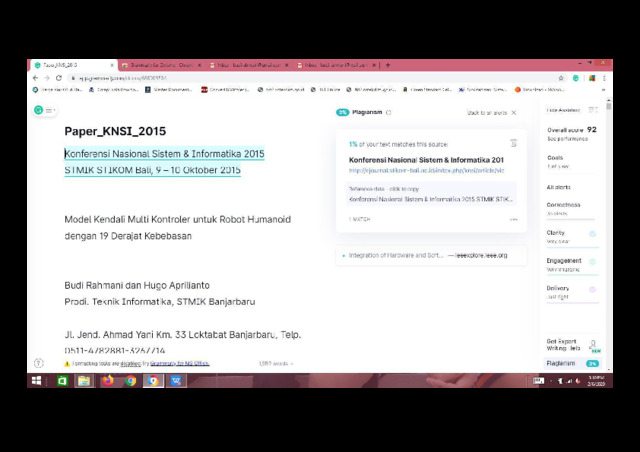Expand the Integration of Hardware IEEE match

[431, 256]
